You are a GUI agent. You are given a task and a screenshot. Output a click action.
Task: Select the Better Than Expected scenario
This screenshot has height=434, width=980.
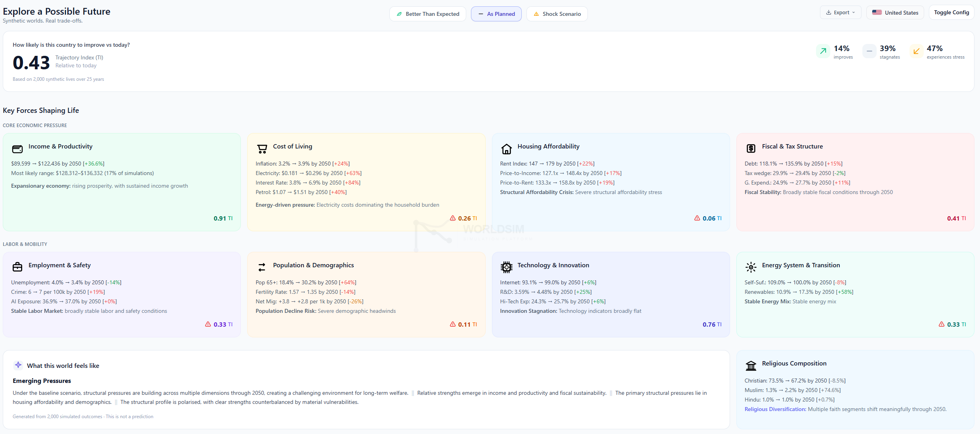[x=427, y=14]
